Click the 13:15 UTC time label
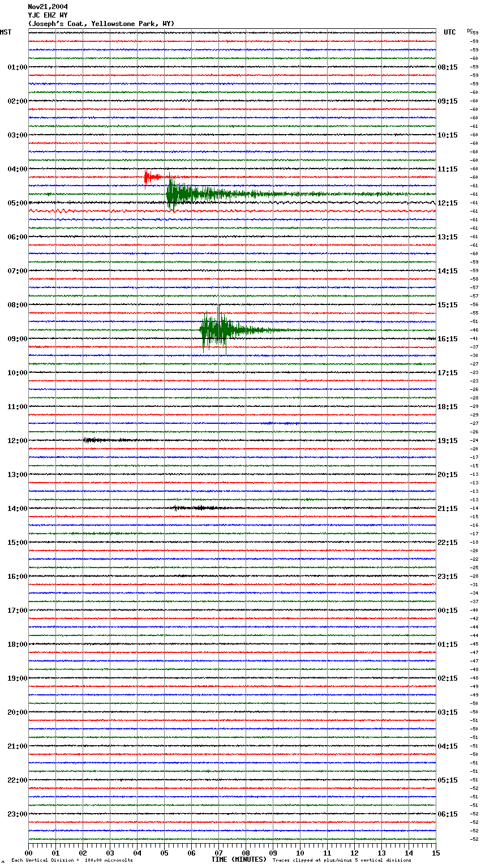This screenshot has width=481, height=868. [x=448, y=237]
